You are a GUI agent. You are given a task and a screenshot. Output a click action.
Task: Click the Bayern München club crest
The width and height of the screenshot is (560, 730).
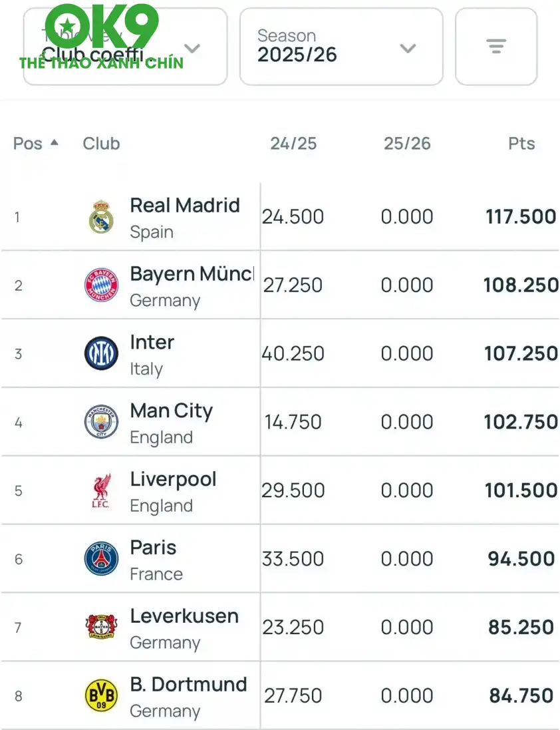pos(101,285)
